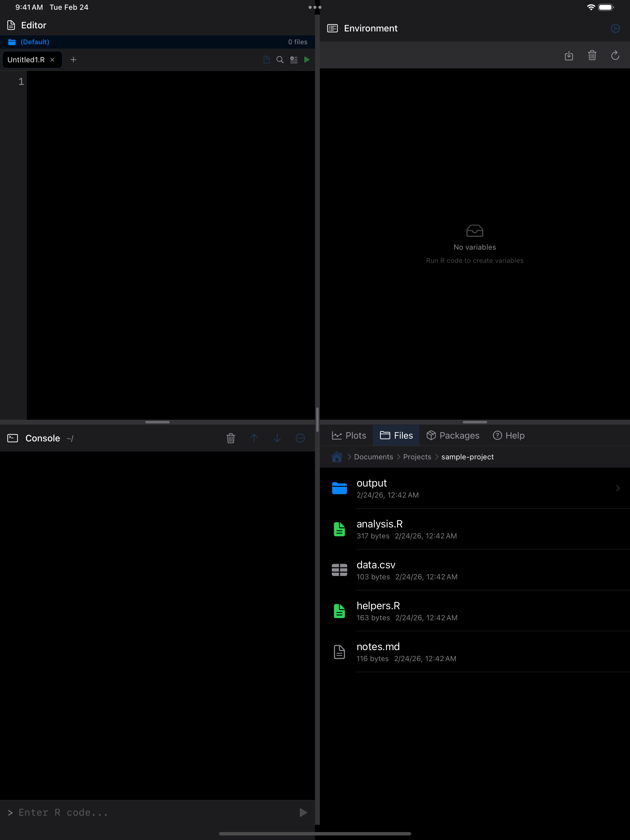Viewport: 630px width, 840px height.
Task: Navigate to Projects in the breadcrumb path
Action: 417,457
